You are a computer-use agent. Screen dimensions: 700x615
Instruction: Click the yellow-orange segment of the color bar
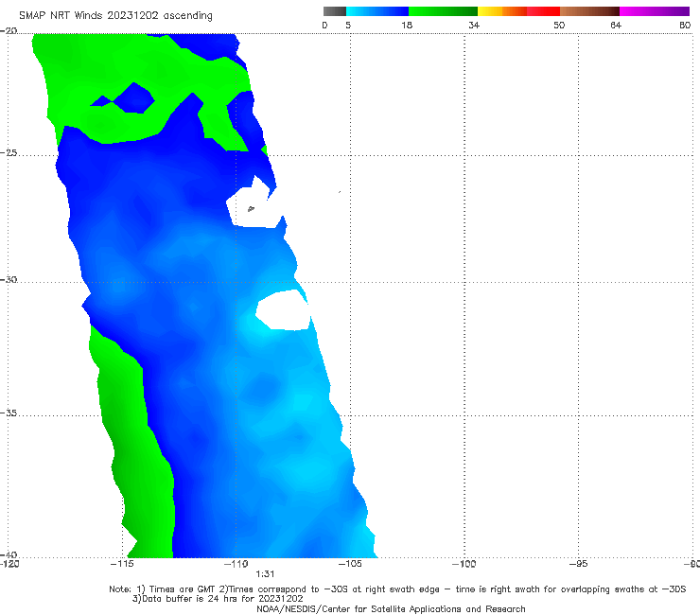[x=502, y=11]
